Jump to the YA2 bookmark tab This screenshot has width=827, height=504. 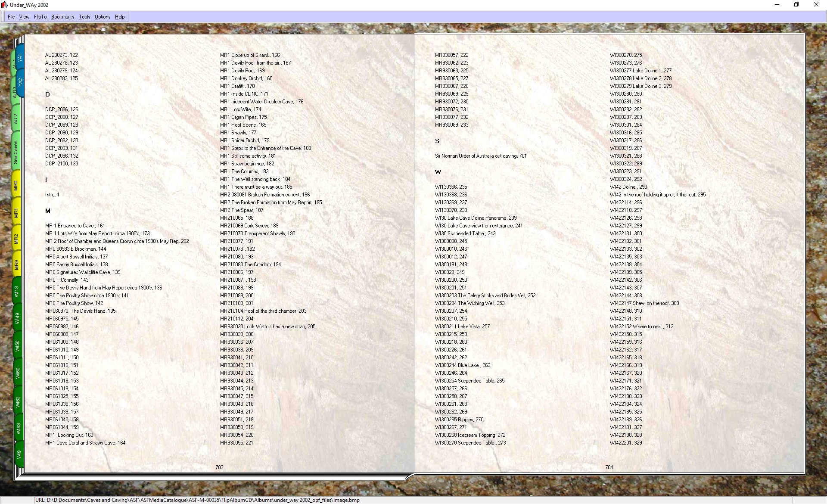coord(20,82)
